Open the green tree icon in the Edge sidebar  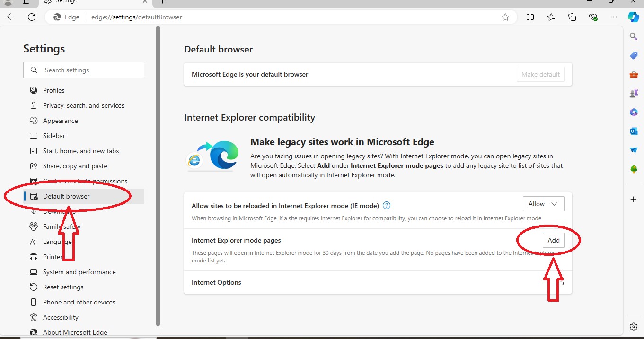pos(634,169)
